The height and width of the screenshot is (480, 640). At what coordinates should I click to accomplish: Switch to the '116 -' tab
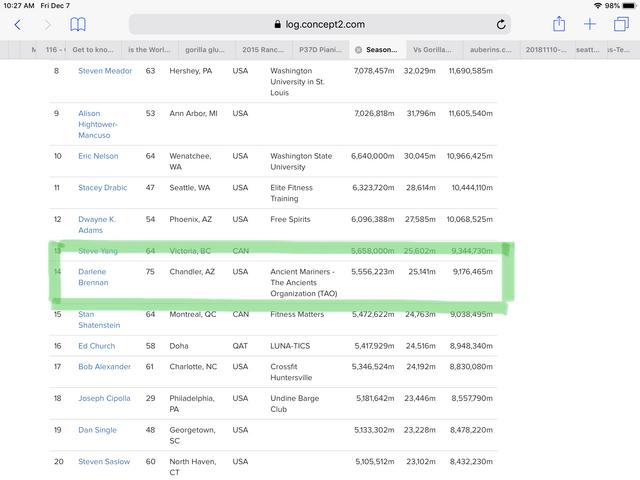(x=55, y=50)
